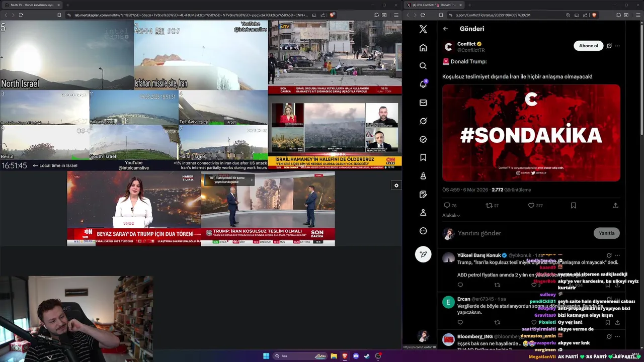Open X Explore search in sidebar

click(x=423, y=66)
